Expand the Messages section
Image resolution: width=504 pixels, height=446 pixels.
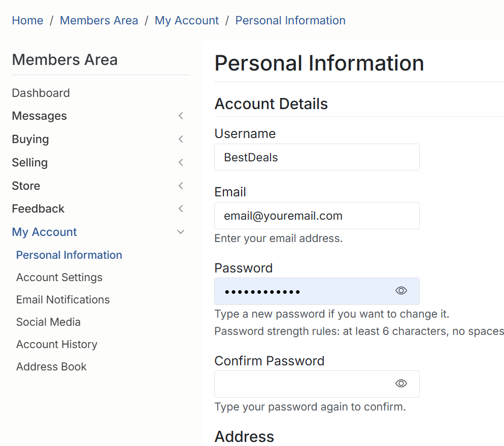(x=180, y=116)
